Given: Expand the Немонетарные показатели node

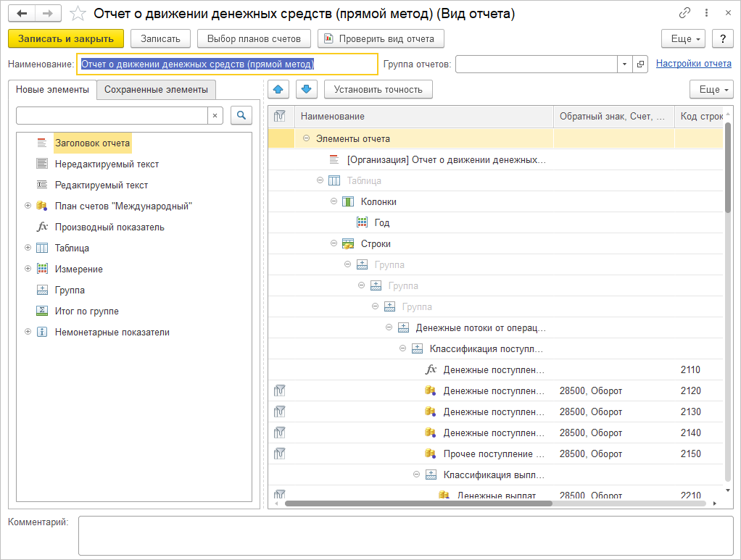Looking at the screenshot, I should click(28, 332).
